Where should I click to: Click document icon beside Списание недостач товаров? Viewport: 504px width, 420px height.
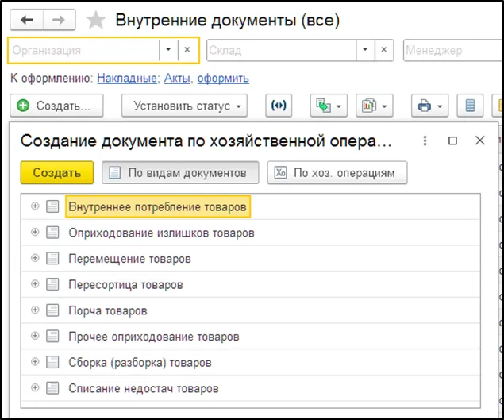[x=52, y=388]
